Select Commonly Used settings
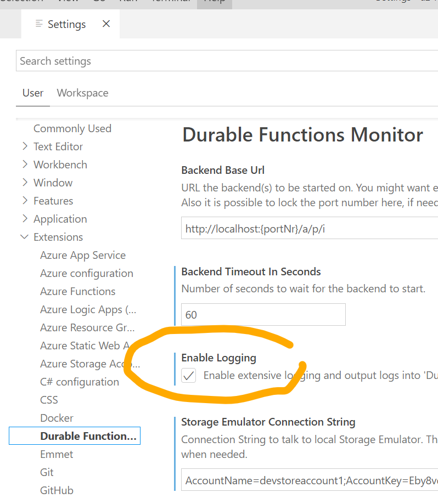The height and width of the screenshot is (504, 438). click(72, 128)
